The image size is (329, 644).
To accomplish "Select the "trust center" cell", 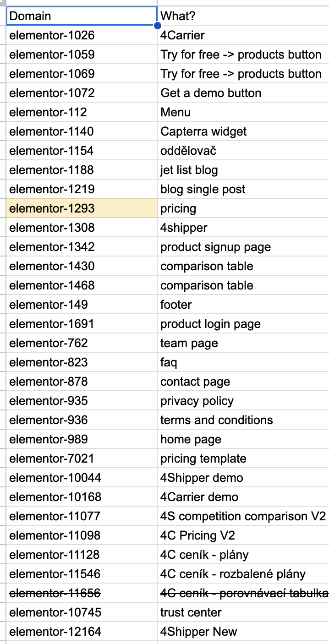I will [x=243, y=612].
